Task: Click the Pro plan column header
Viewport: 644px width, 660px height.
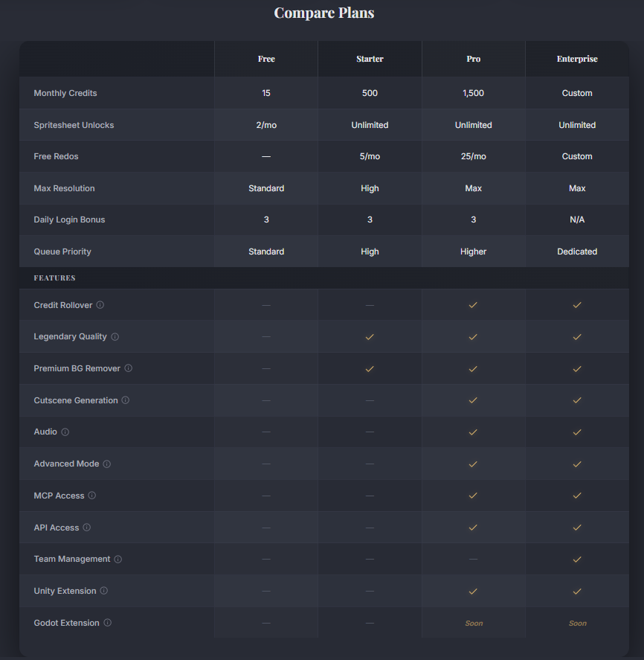Action: (473, 59)
